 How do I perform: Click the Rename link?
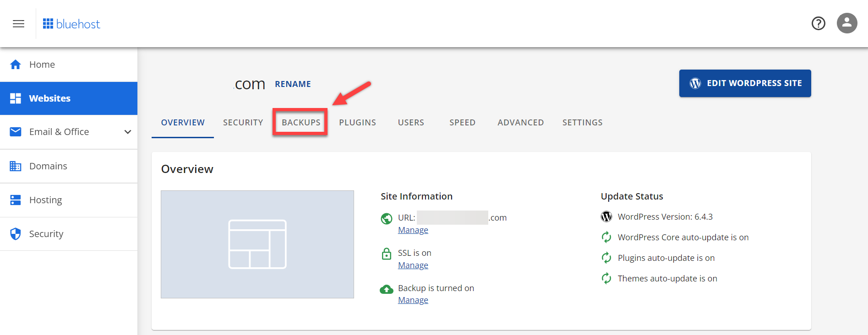coord(293,84)
